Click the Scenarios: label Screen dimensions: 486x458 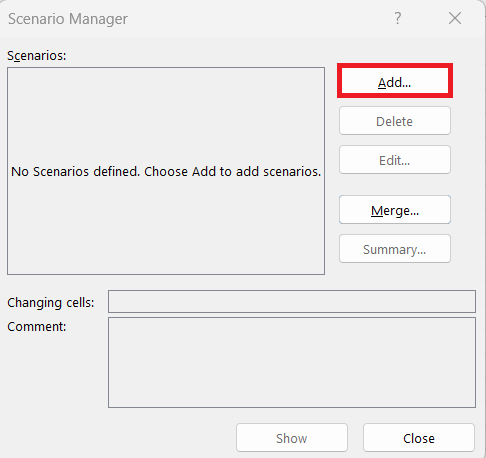[37, 56]
